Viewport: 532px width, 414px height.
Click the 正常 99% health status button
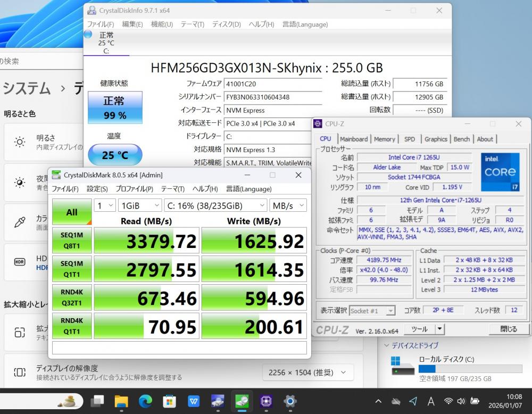(114, 106)
